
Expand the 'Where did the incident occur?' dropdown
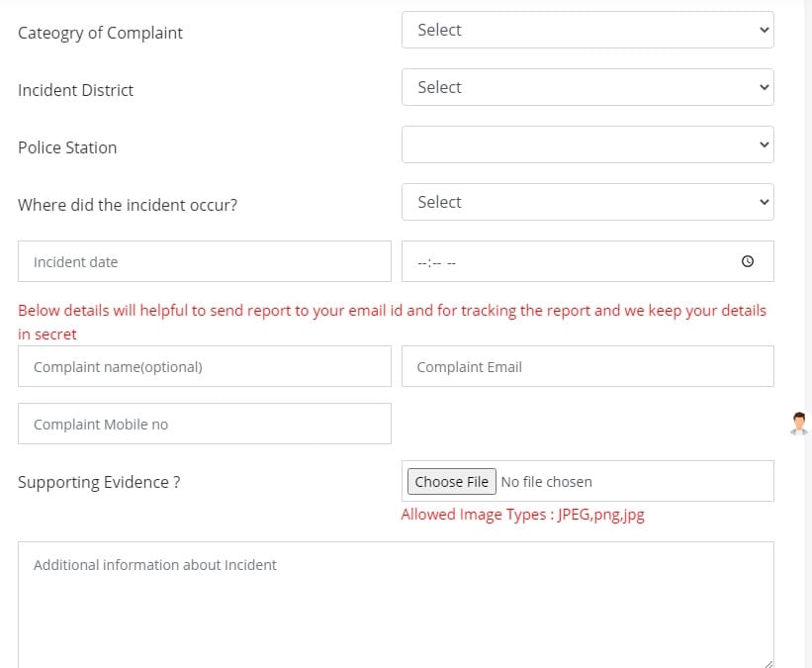tap(587, 202)
